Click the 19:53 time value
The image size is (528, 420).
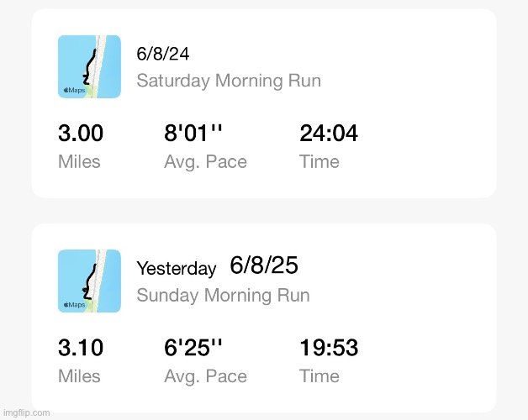329,347
